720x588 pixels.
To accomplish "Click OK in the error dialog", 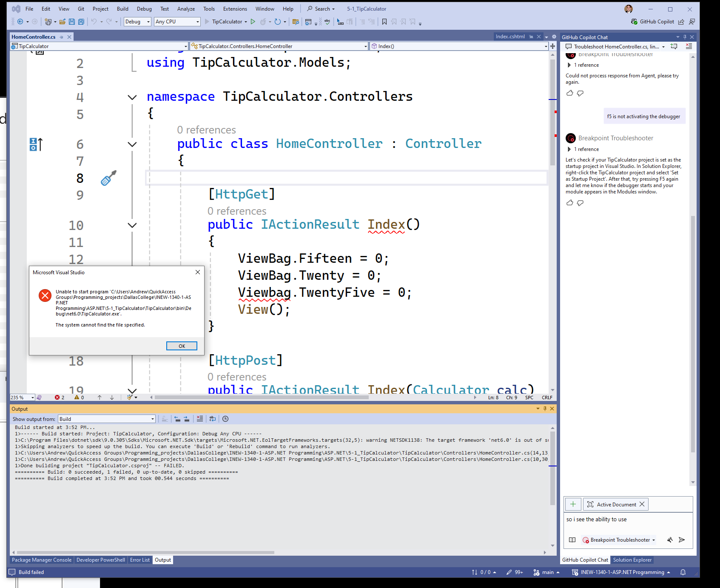I will 182,346.
